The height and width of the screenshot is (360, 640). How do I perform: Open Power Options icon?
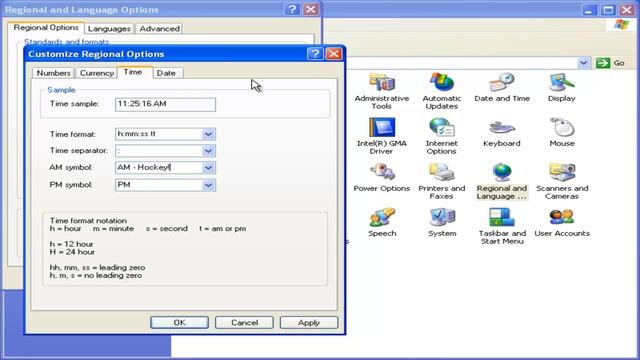tap(382, 172)
